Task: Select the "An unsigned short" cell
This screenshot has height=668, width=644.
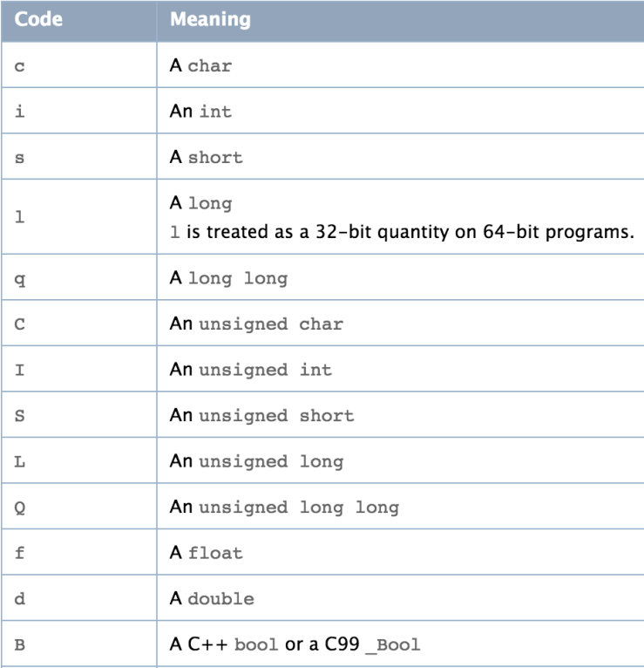Action: (x=261, y=415)
